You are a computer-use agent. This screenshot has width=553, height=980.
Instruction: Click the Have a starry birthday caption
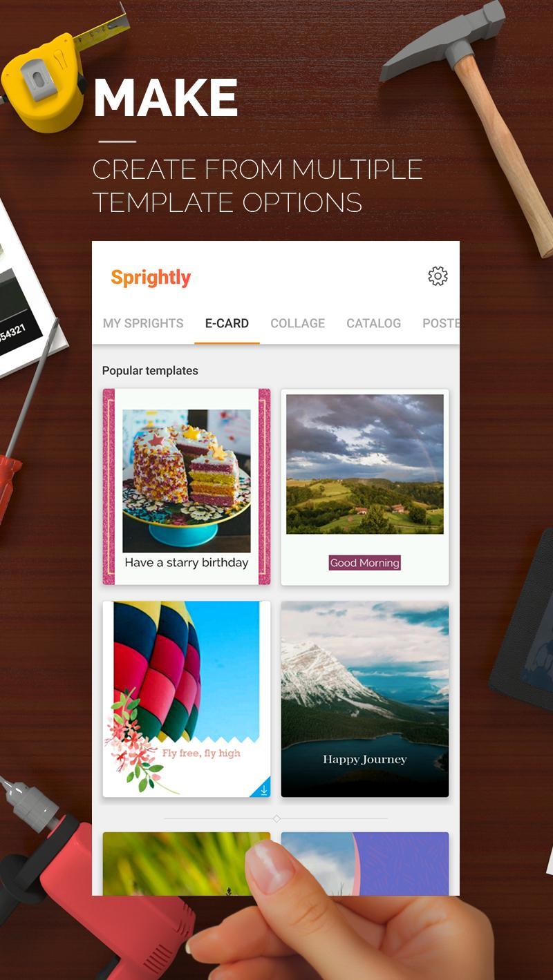tap(187, 563)
